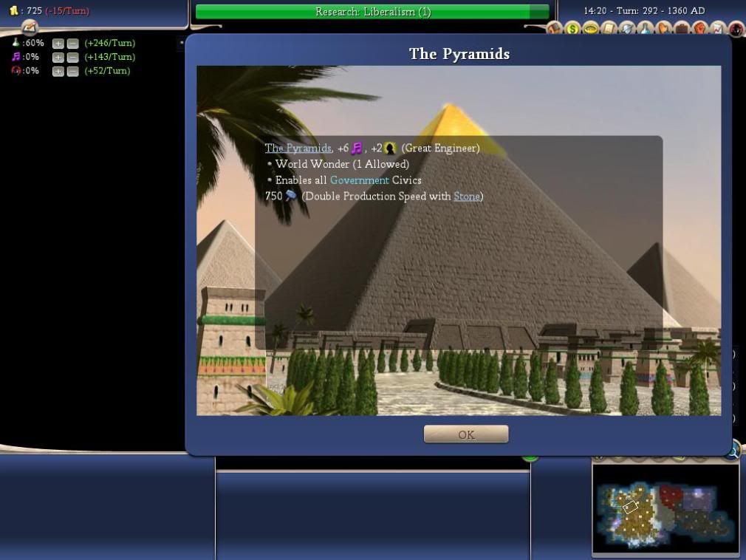Click the production hammer icon beside 750

291,196
